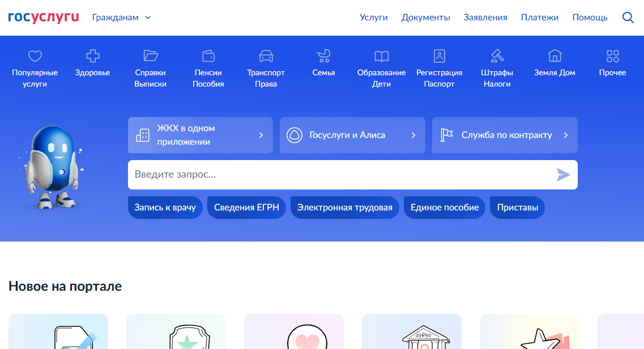644x349 pixels.
Task: Click the building icon on ЖКХ banner
Action: [x=143, y=135]
